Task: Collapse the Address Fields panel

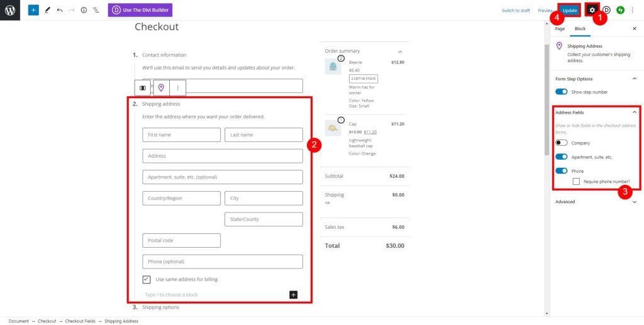Action: coord(634,112)
